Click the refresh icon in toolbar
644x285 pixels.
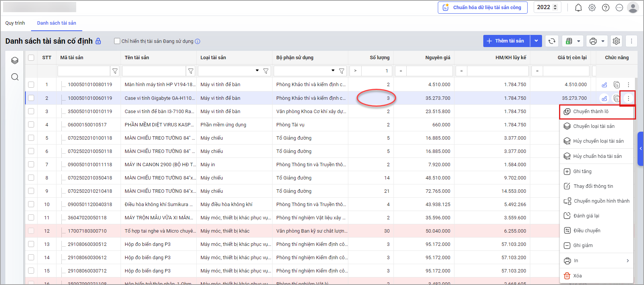[x=552, y=41]
